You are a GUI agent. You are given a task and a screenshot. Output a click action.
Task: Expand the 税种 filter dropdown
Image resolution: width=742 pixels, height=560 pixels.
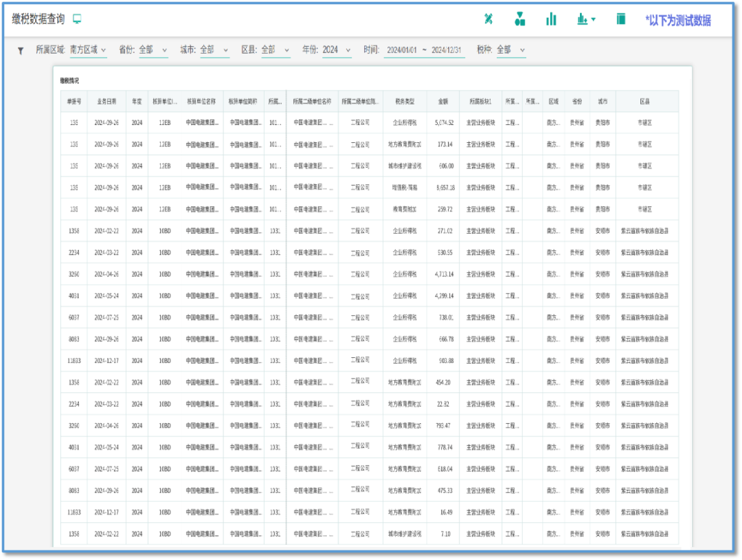511,49
